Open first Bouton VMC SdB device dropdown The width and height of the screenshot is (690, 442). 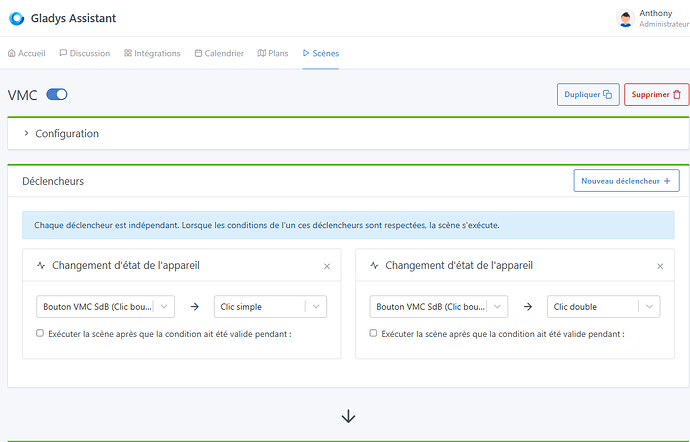pyautogui.click(x=105, y=307)
